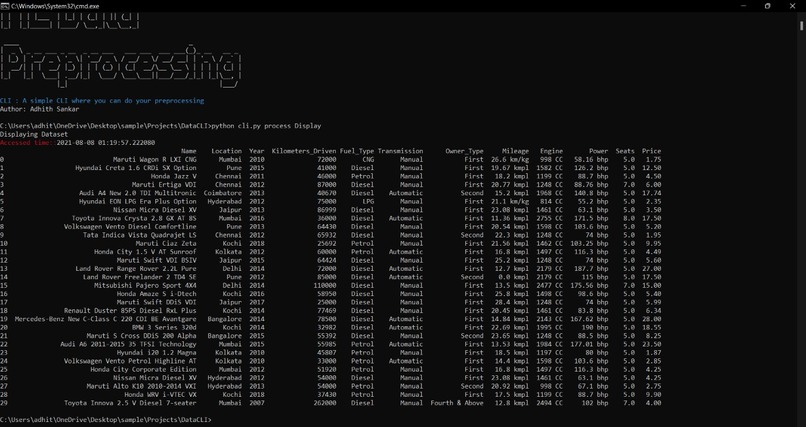The width and height of the screenshot is (806, 427).
Task: Close the cmd.exe window
Action: coord(792,6)
